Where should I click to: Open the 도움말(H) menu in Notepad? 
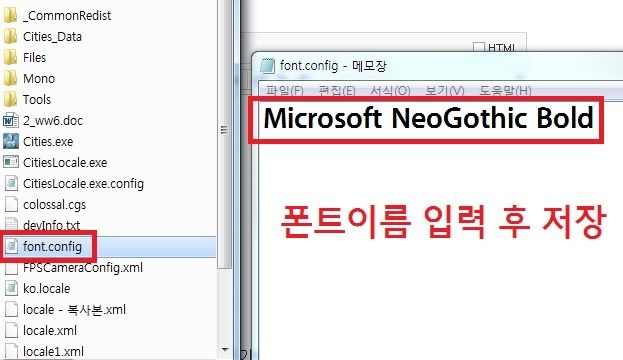coord(505,91)
